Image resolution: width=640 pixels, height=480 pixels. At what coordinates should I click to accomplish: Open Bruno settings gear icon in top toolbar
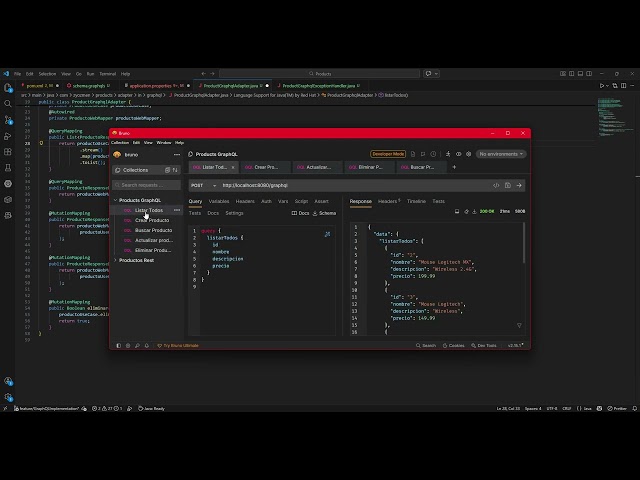pyautogui.click(x=469, y=154)
